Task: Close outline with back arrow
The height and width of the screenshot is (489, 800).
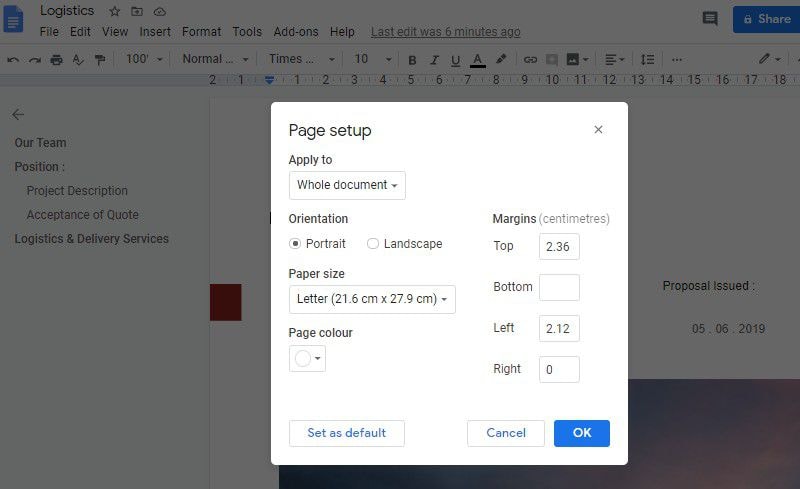Action: pos(18,114)
